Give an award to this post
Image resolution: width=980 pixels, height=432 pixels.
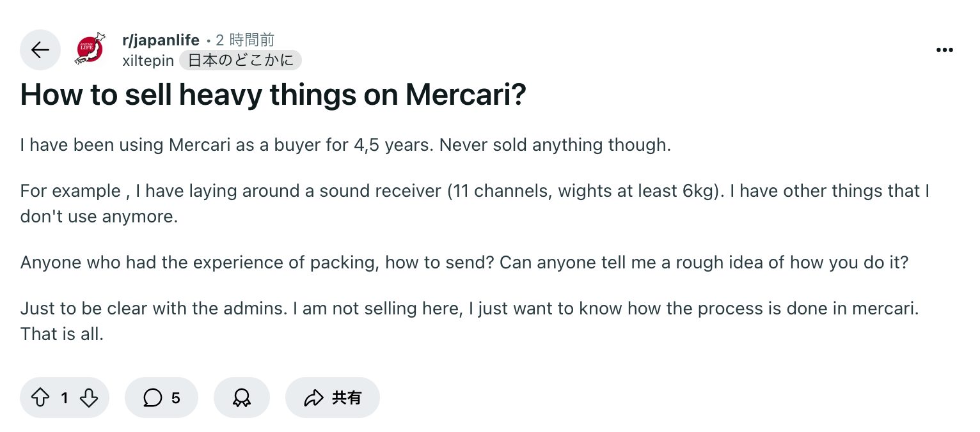click(242, 398)
